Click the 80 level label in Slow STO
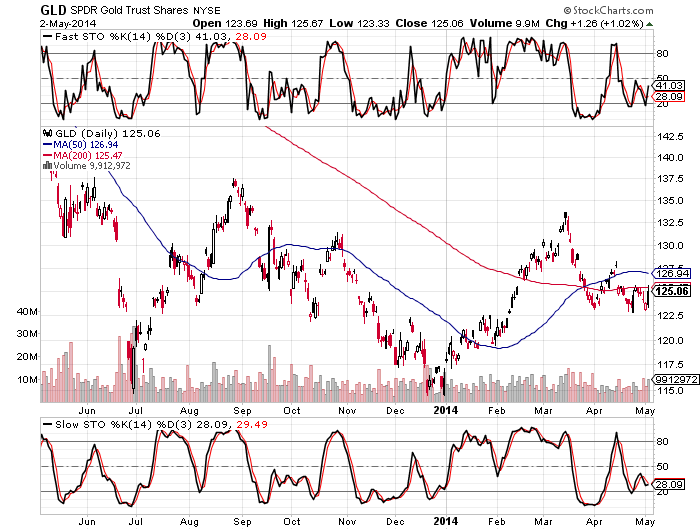Screen dimensions: 700x530 pyautogui.click(x=662, y=442)
